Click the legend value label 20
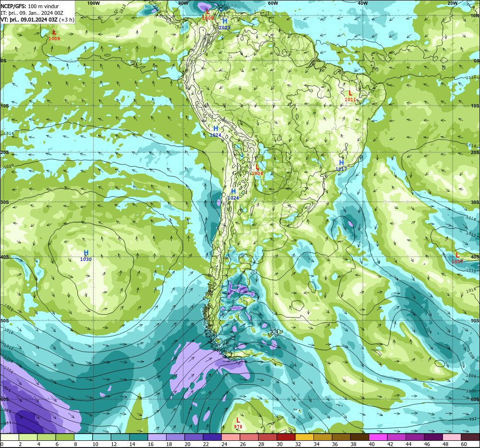480x448 pixels. coord(187,444)
